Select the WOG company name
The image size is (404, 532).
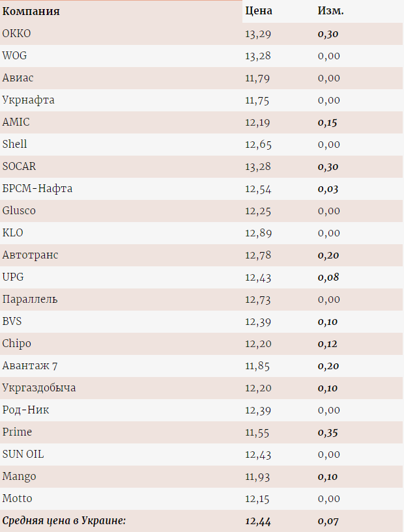coord(14,55)
